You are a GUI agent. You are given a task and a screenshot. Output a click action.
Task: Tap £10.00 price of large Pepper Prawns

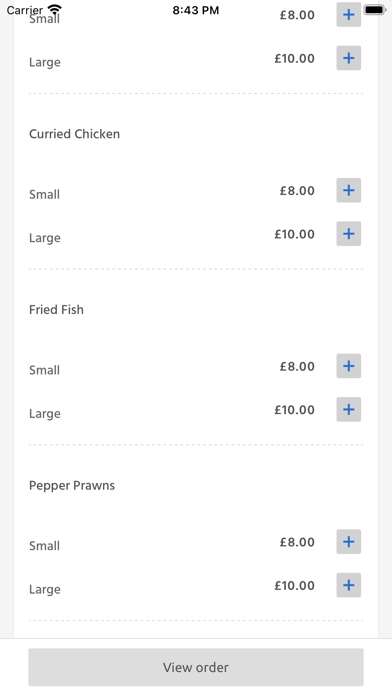[x=294, y=586]
